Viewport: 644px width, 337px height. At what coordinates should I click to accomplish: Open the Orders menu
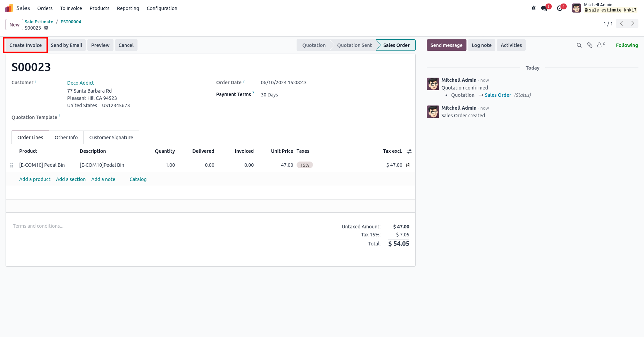coord(45,8)
